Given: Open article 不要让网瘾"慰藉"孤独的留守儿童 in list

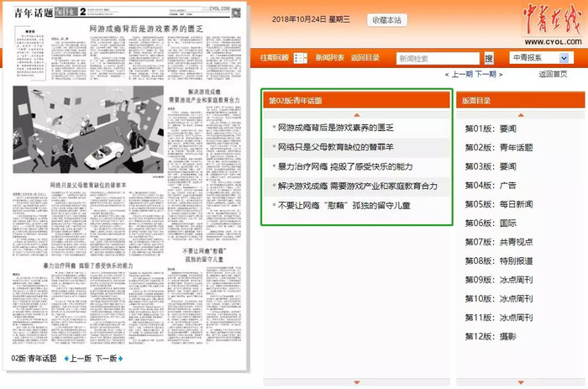Looking at the screenshot, I should click(344, 206).
